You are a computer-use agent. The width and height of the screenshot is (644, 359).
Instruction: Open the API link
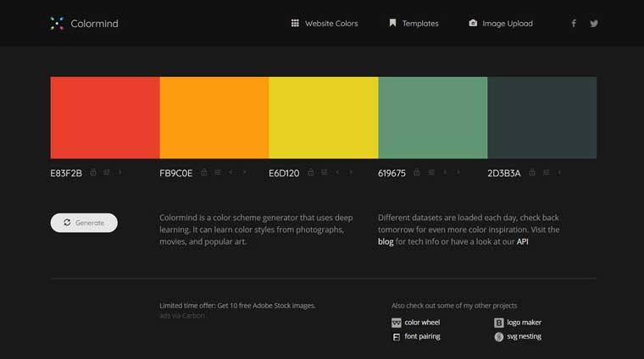[523, 241]
